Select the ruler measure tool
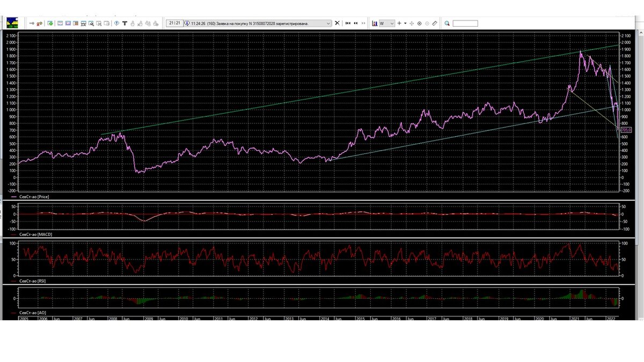This screenshot has width=644, height=362. coord(434,23)
